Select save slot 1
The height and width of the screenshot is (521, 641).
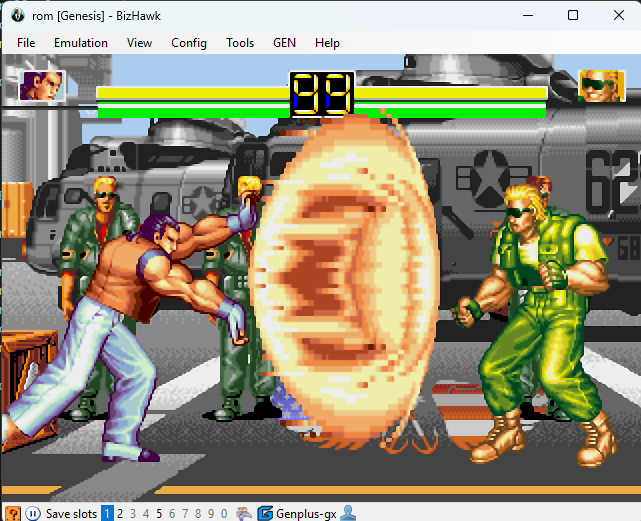pyautogui.click(x=107, y=513)
